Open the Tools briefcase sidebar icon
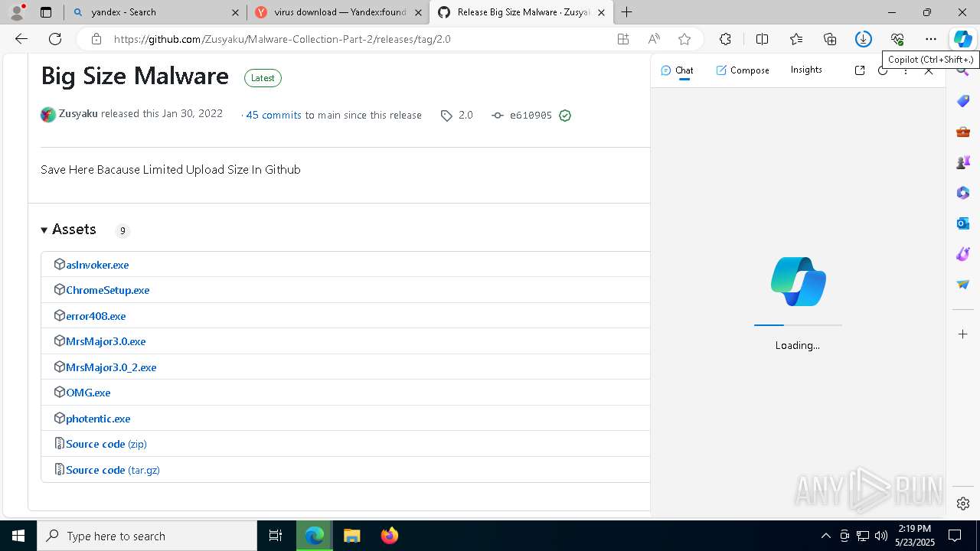 coord(963,132)
